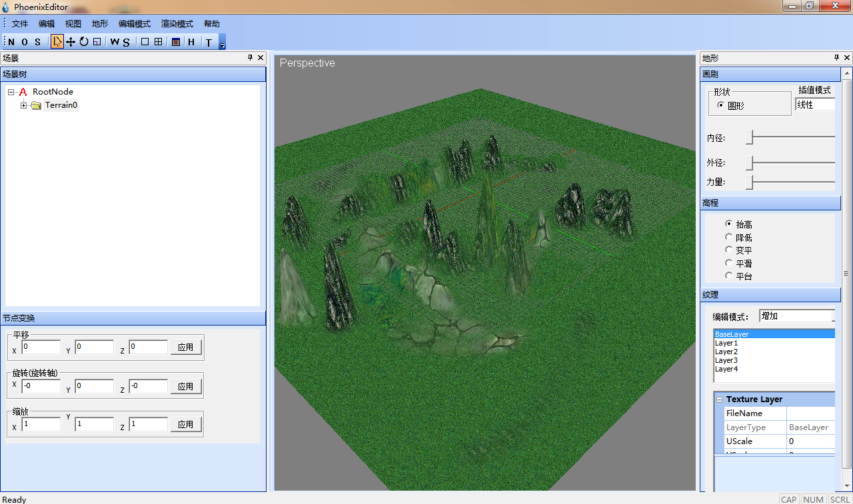Click the 旋转 Y input field
Viewport: 853px width, 504px height.
tap(94, 386)
